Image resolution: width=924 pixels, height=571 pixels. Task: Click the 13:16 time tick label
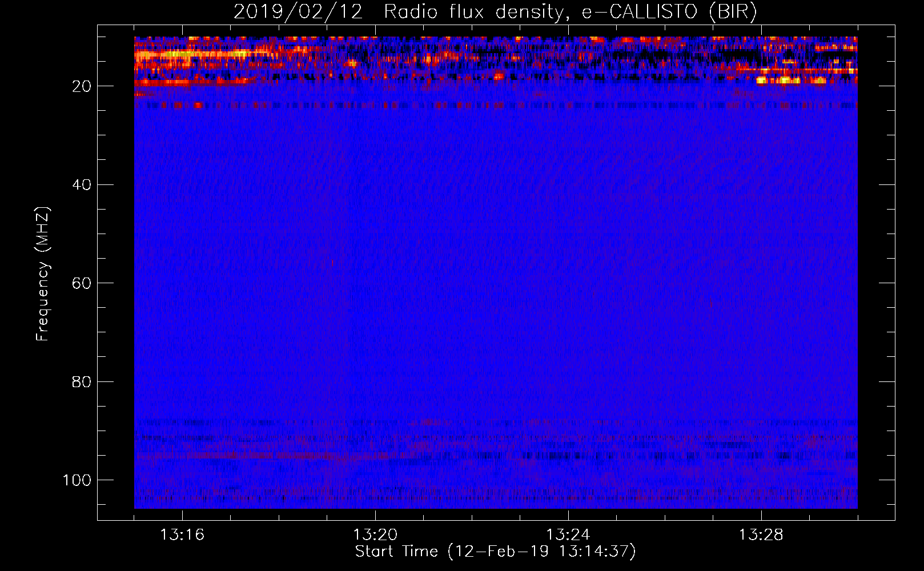[182, 535]
